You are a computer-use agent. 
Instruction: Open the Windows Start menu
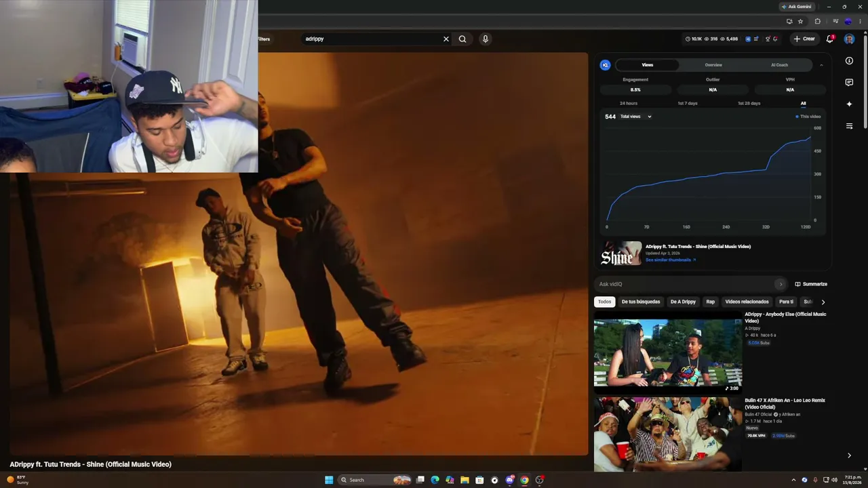point(329,480)
